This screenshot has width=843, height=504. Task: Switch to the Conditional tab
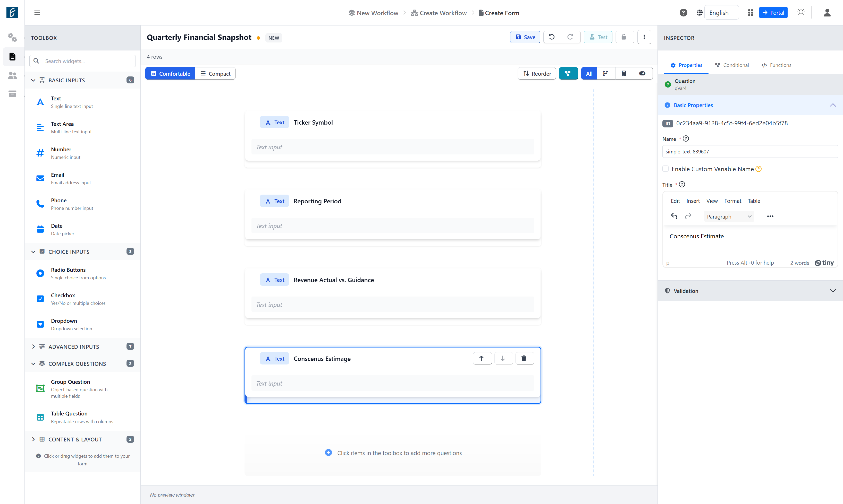pyautogui.click(x=732, y=65)
